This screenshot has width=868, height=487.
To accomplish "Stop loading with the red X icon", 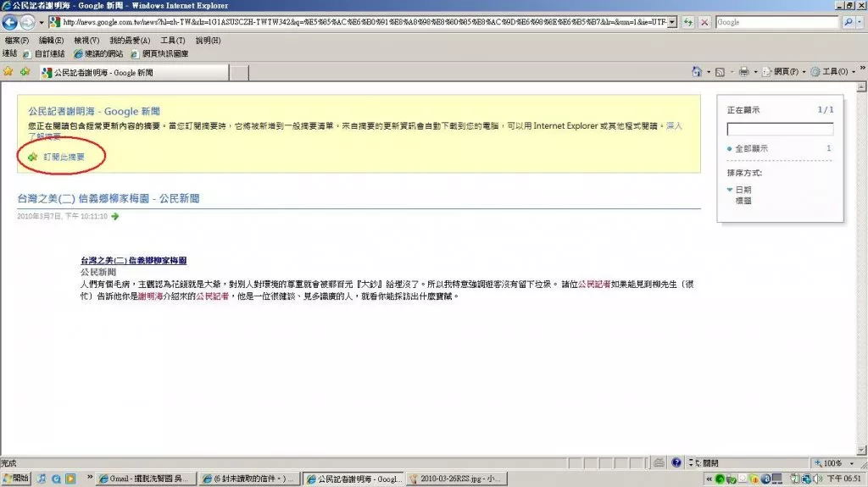I will pyautogui.click(x=704, y=22).
